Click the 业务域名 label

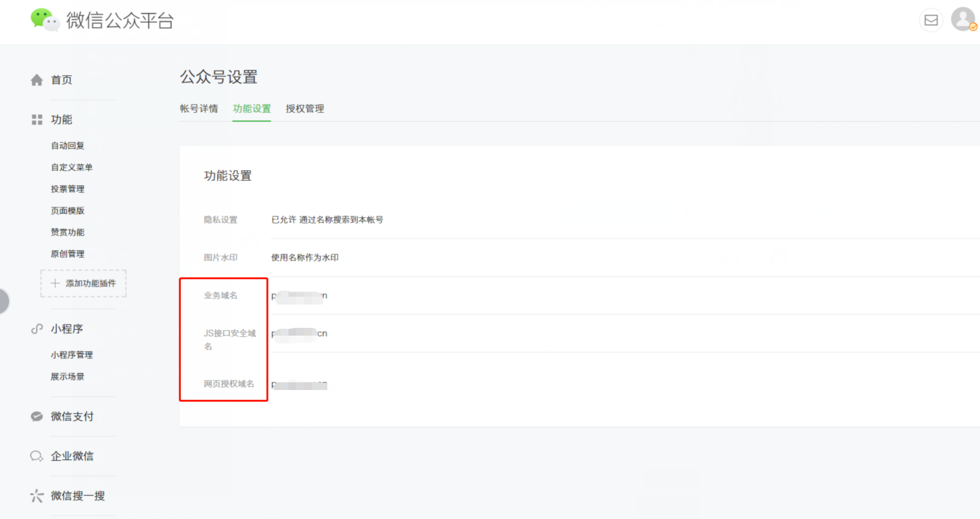click(x=221, y=295)
